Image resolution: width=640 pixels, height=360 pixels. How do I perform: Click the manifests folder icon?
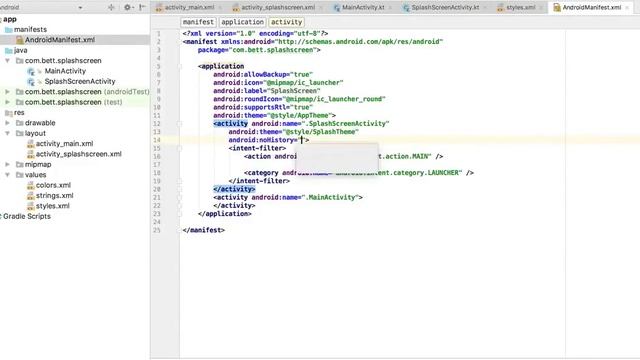click(x=9, y=30)
